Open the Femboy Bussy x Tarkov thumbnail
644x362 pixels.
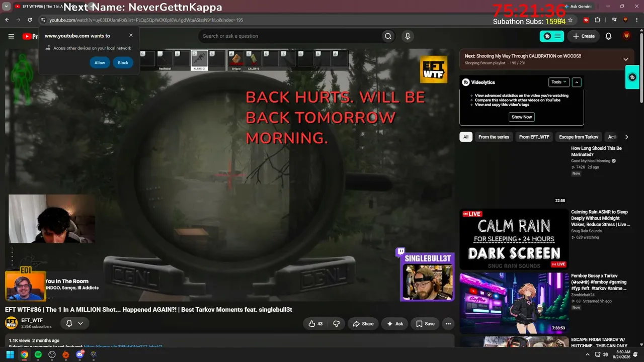514,303
